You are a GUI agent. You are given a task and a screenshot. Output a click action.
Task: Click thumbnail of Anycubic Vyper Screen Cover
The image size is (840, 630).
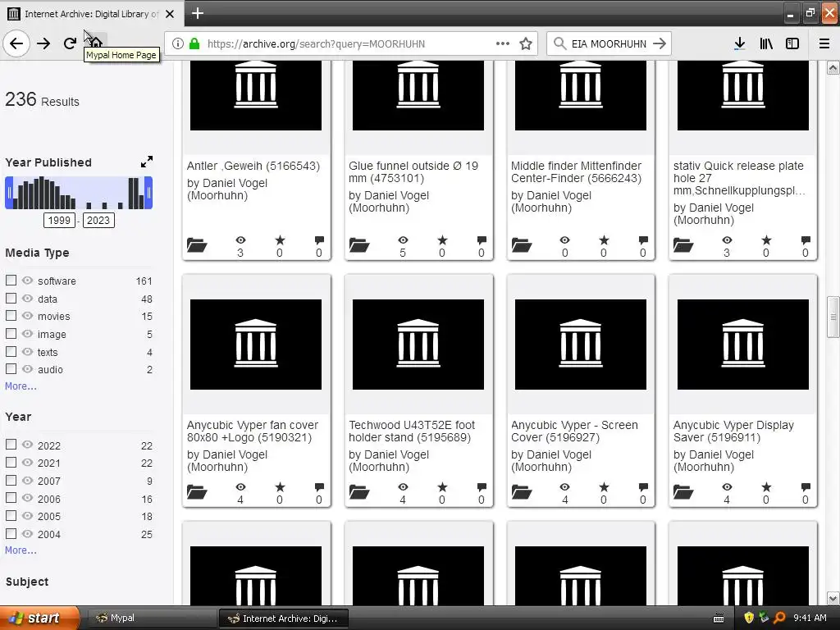pyautogui.click(x=581, y=345)
